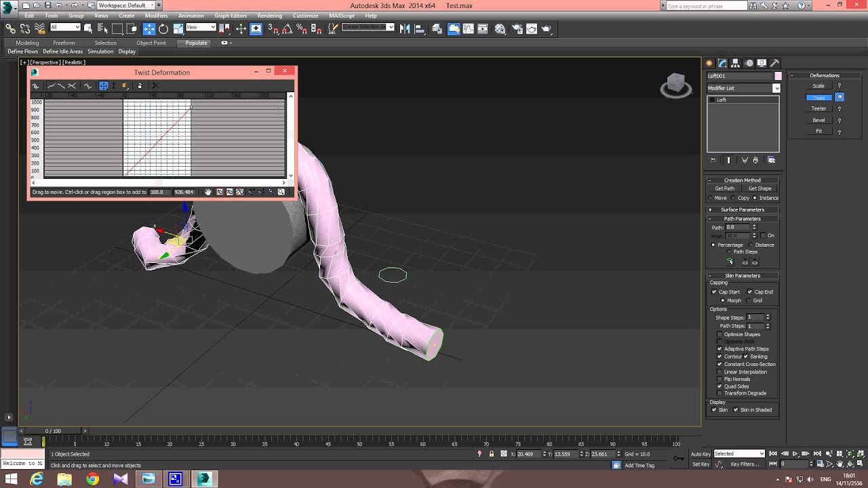Toggle the Twist deformation lightbulb
The height and width of the screenshot is (488, 868).
click(x=840, y=98)
